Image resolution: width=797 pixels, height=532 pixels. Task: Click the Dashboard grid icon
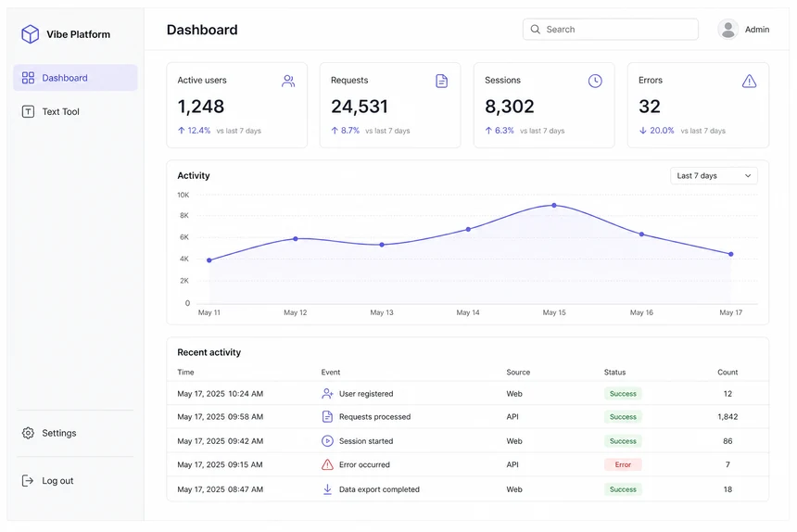pos(28,78)
